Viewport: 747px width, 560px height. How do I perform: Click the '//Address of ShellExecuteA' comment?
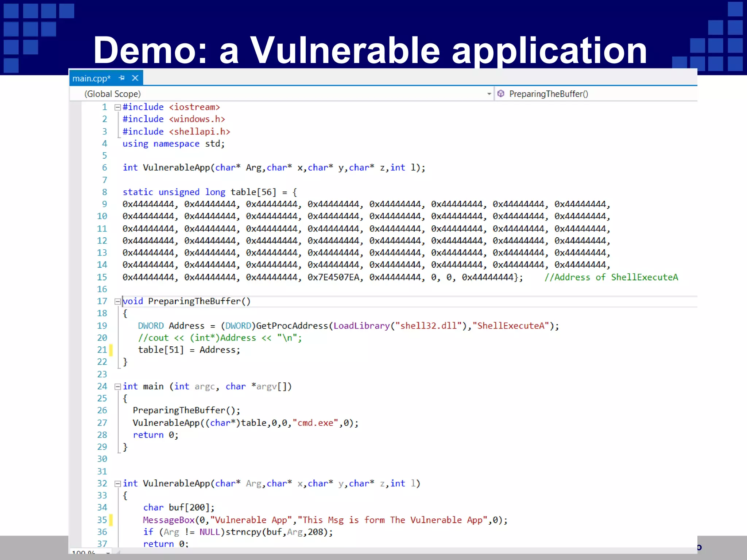[x=611, y=277]
